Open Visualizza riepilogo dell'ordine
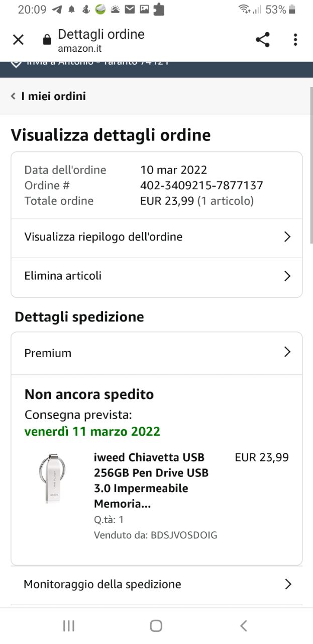313x644 pixels. tap(156, 237)
